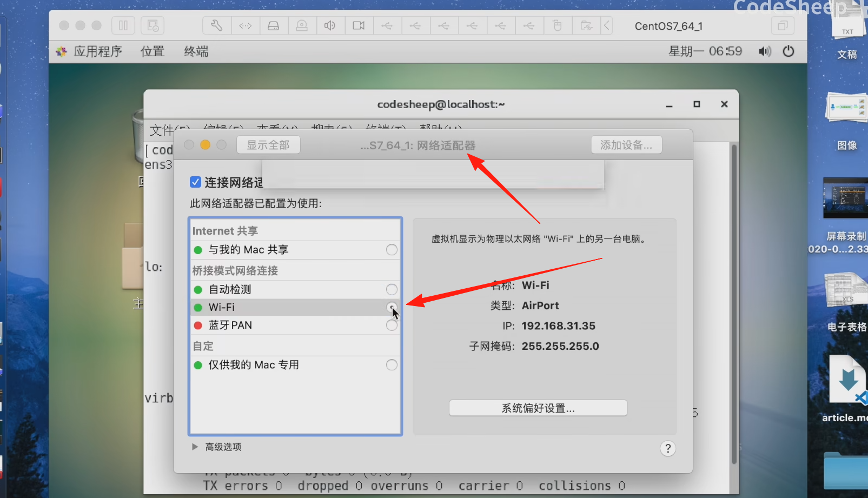This screenshot has width=868, height=498.
Task: Click the subnet mask 255.255.255.0
Action: coord(560,346)
